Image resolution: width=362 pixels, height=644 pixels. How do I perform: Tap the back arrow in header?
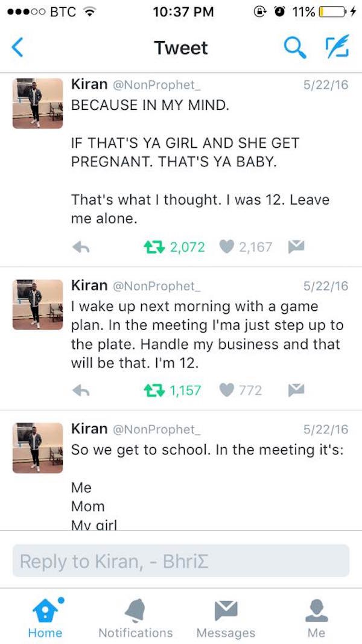[17, 47]
